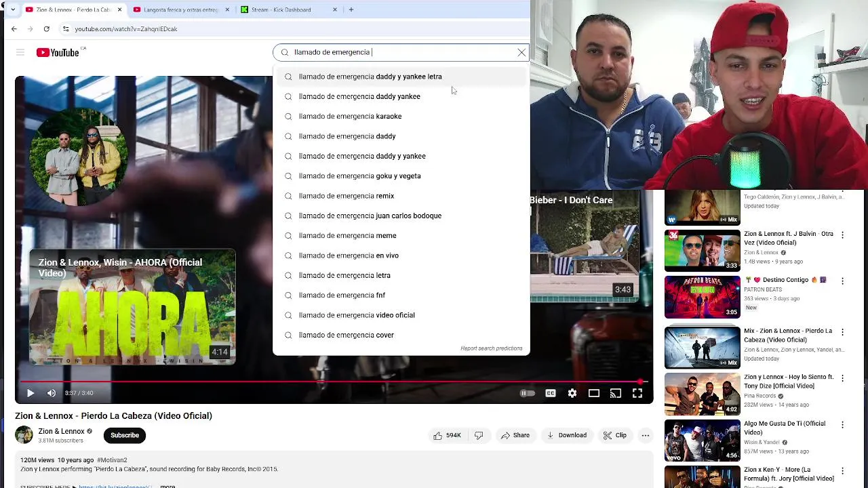Go to the YouTube home logo
Image resolution: width=868 pixels, height=488 pixels.
(58, 52)
